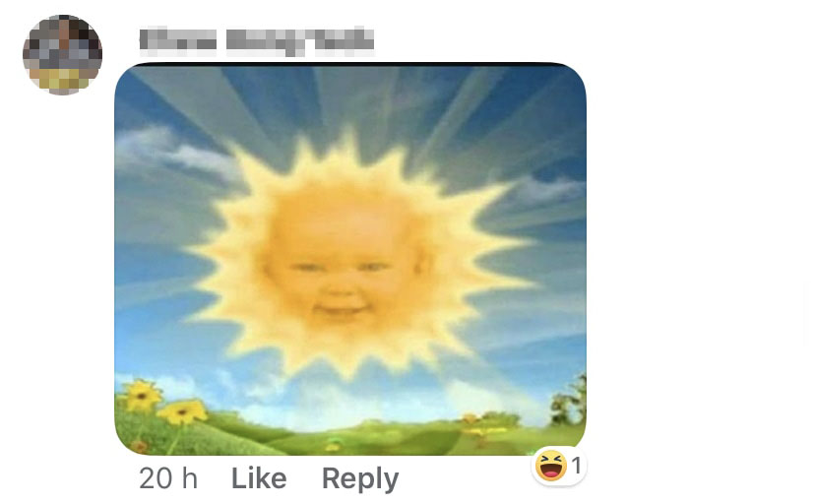Open the 20 h comment timestamp
Viewport: 815px width, 504px height.
click(x=168, y=478)
